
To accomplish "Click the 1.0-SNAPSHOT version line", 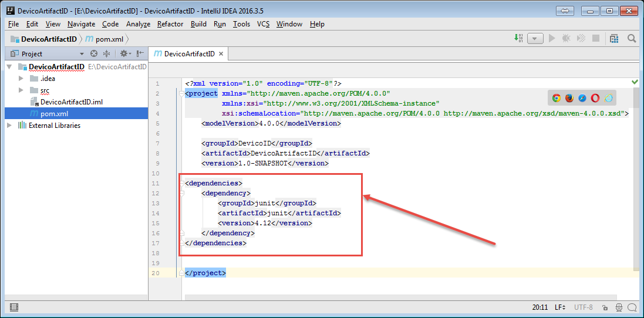I will tap(265, 163).
